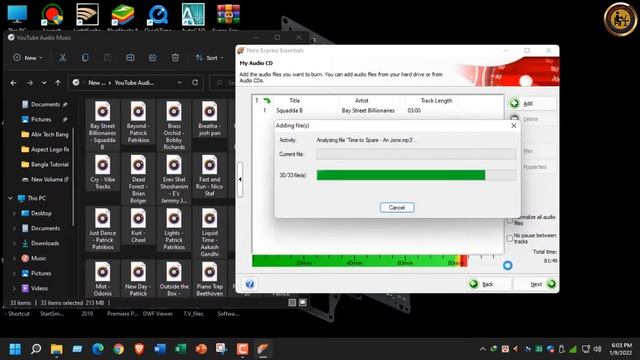Click the Cut icon in File Explorer

(x=62, y=58)
